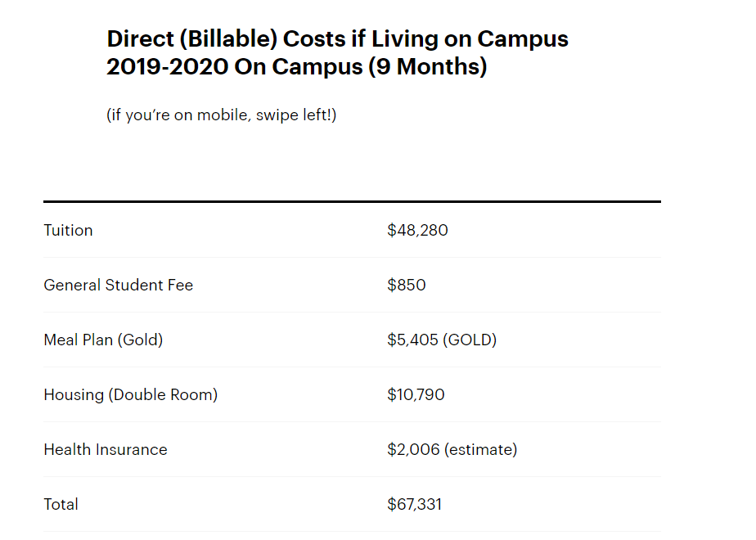Select the General Student Fee label

click(x=118, y=285)
